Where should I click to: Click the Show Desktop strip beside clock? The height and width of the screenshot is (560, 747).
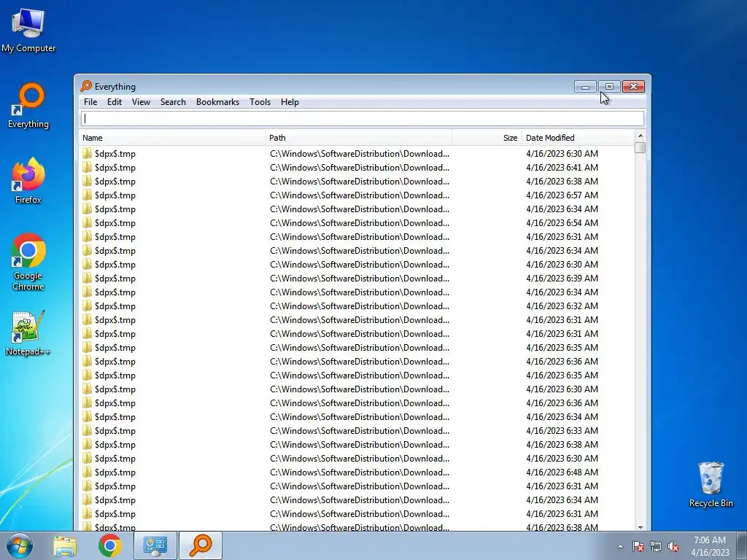pos(742,545)
